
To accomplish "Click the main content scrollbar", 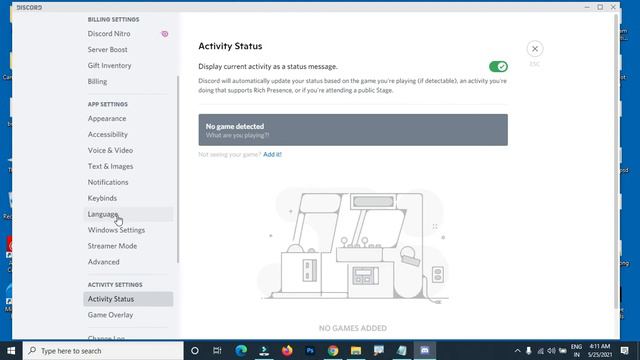I will pos(616,161).
